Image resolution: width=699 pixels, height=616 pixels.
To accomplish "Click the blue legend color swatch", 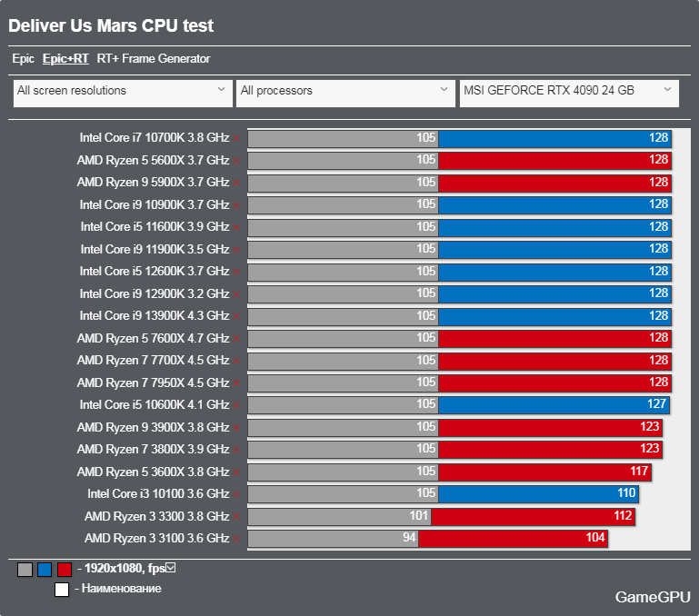I will pos(45,570).
